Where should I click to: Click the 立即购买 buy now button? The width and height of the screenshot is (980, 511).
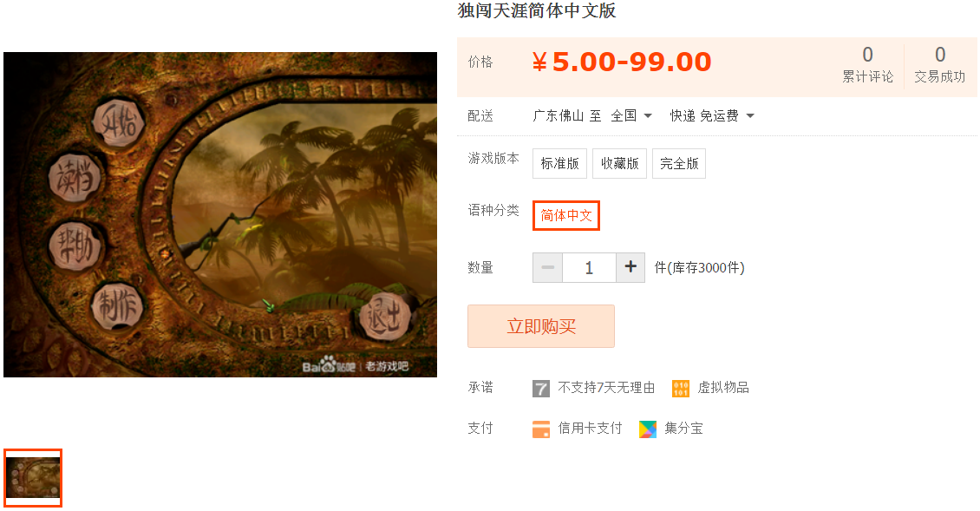pyautogui.click(x=541, y=326)
